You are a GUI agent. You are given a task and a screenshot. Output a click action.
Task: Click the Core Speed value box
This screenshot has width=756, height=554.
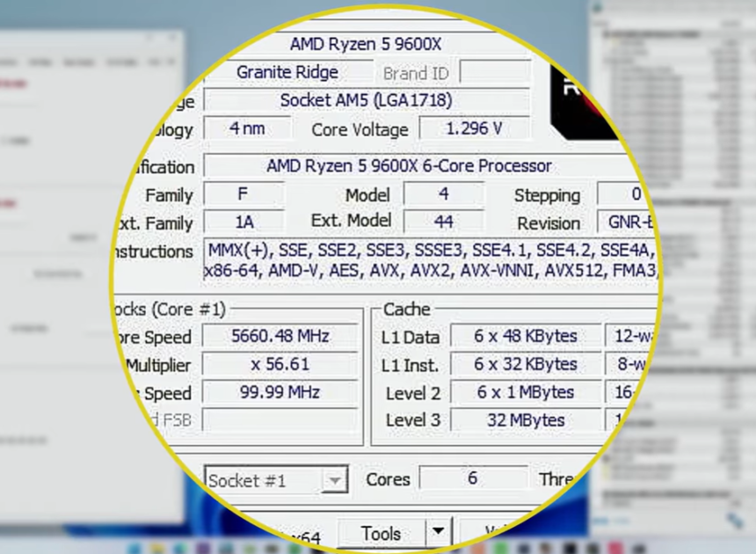tap(280, 337)
